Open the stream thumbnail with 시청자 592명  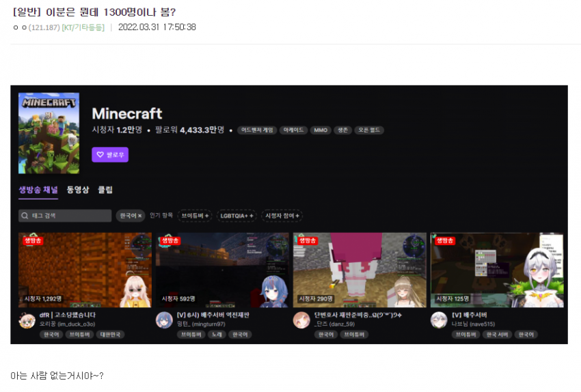point(222,270)
